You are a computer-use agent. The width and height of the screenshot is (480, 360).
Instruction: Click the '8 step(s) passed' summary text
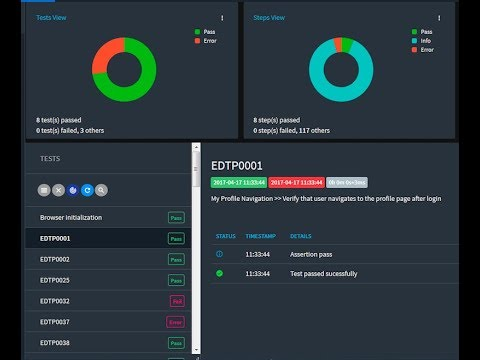click(277, 120)
